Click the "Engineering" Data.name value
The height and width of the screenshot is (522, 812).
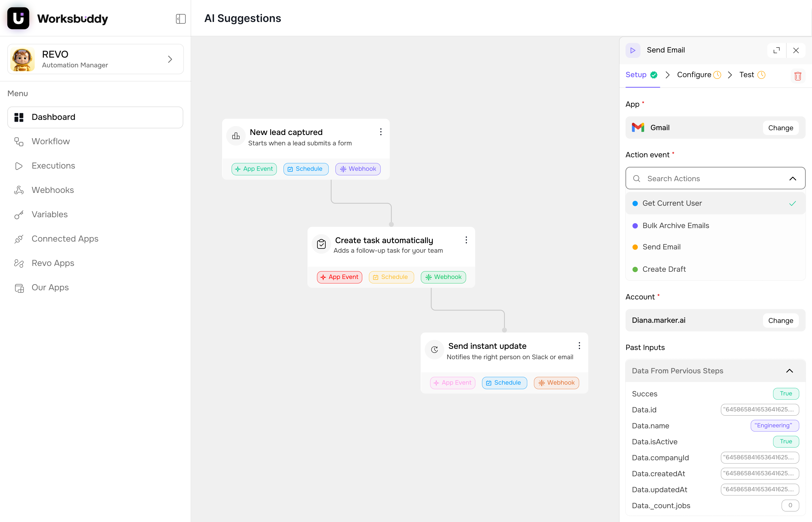tap(775, 426)
